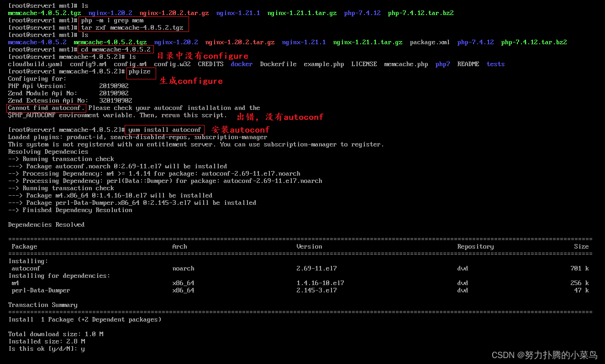605x364 pixels.
Task: Click 'perl-Data-Dumper' package name in table
Action: pos(41,291)
